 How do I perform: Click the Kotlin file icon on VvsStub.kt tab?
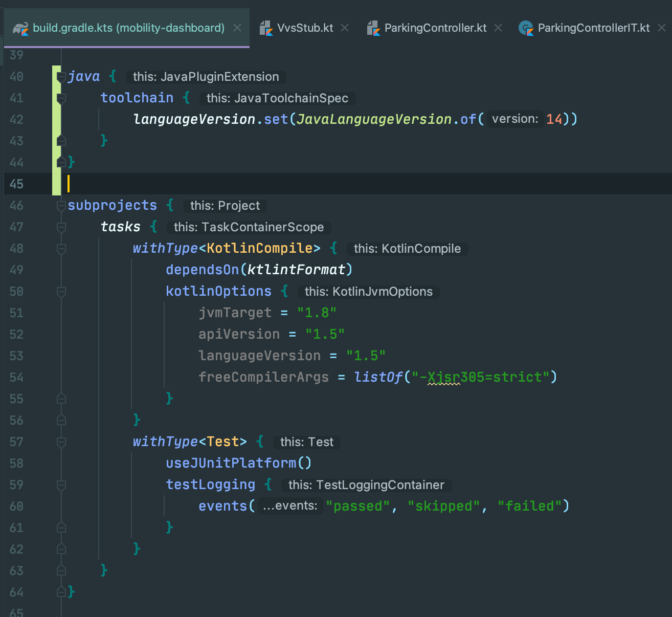tap(266, 29)
